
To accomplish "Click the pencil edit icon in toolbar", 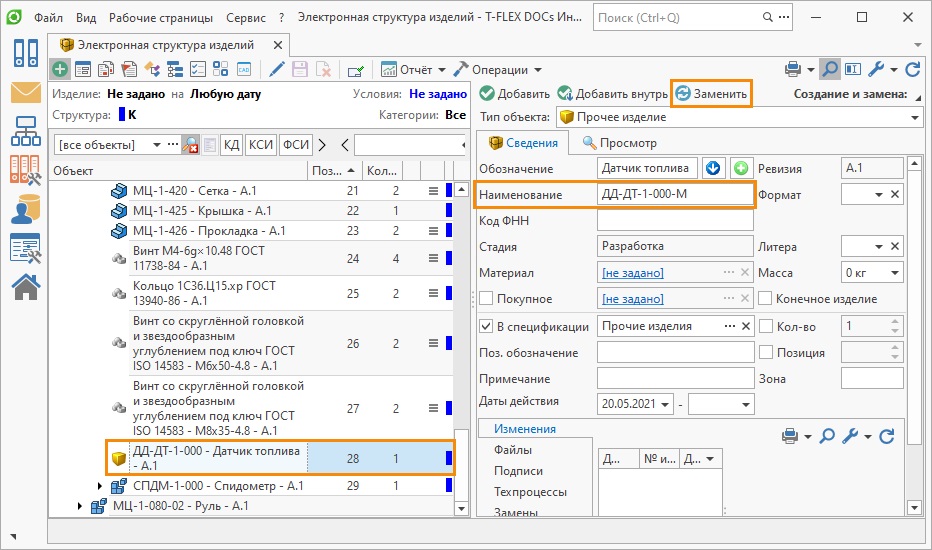I will pos(276,69).
